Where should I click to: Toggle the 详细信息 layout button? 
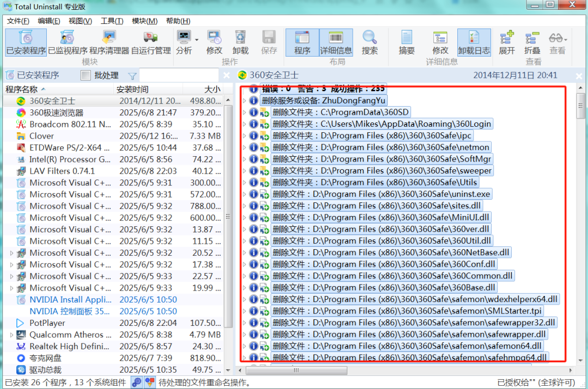click(336, 42)
